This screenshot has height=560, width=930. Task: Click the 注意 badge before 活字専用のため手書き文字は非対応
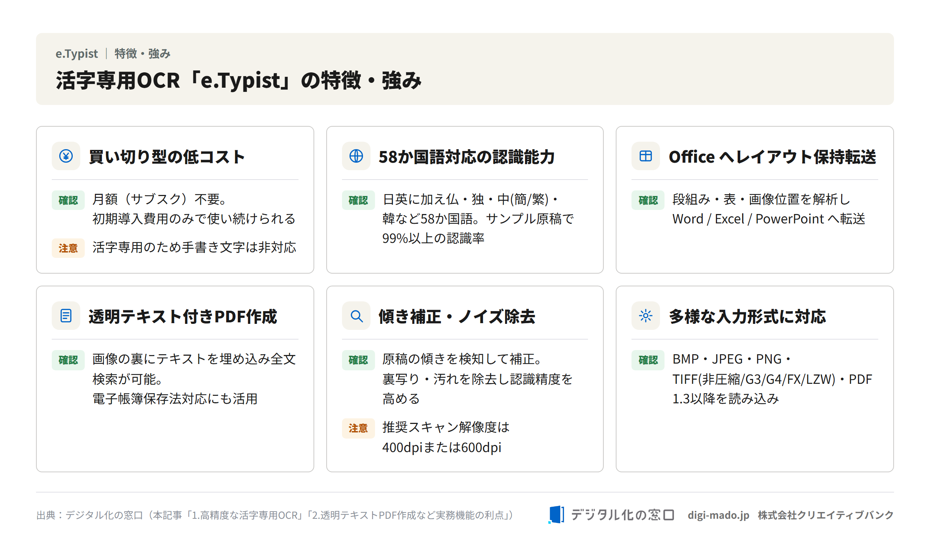[68, 248]
